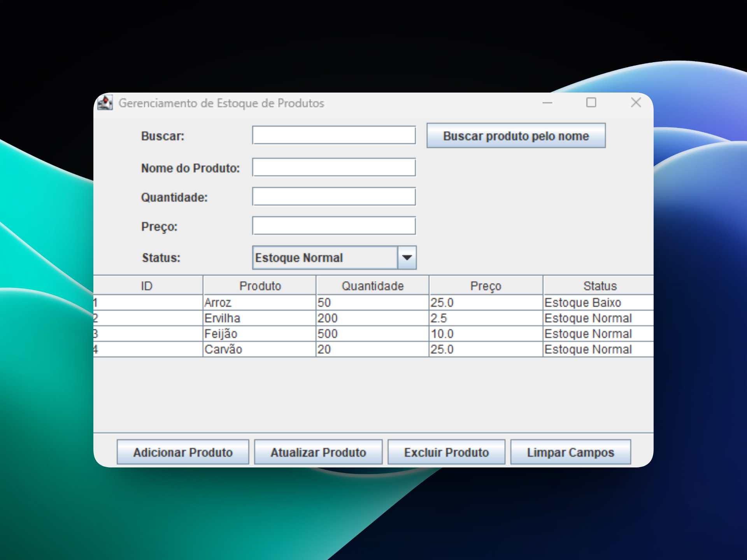Open the Status dropdown arrow
Screen dimensions: 747x560
(x=407, y=257)
